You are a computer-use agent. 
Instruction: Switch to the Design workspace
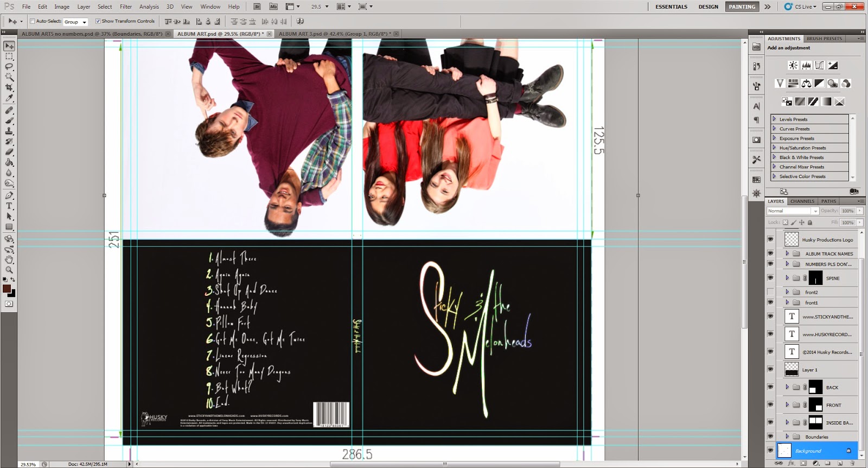708,7
